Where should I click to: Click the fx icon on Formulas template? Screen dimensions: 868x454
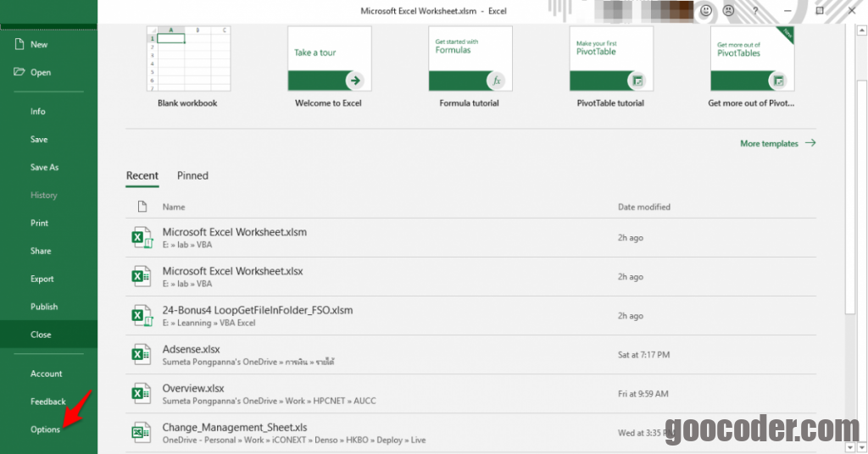click(496, 80)
